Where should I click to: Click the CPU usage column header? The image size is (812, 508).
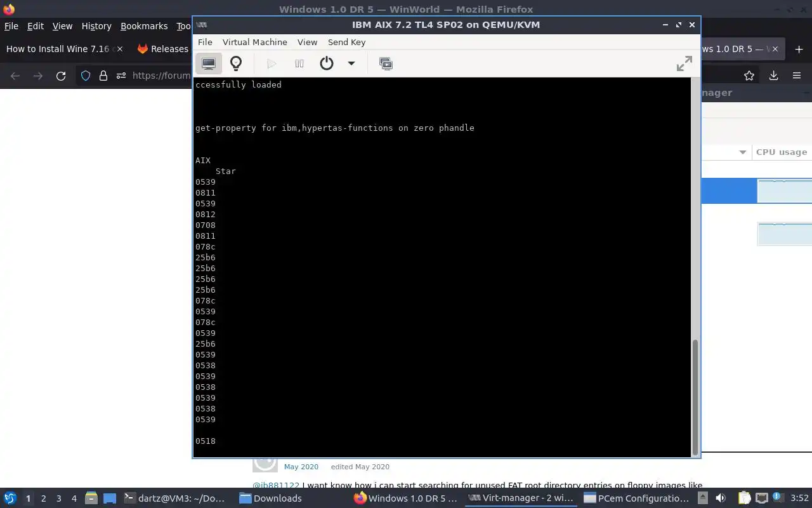pos(782,152)
